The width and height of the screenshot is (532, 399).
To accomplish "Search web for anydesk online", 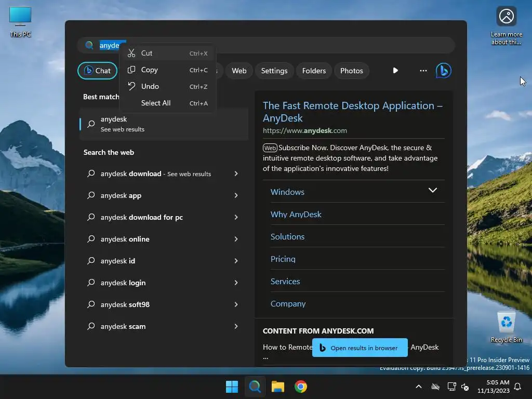I will (125, 239).
